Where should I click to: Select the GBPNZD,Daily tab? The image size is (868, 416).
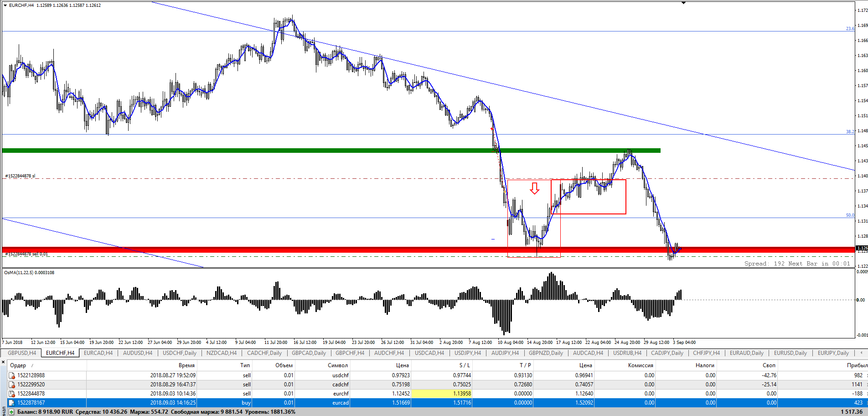coord(546,353)
